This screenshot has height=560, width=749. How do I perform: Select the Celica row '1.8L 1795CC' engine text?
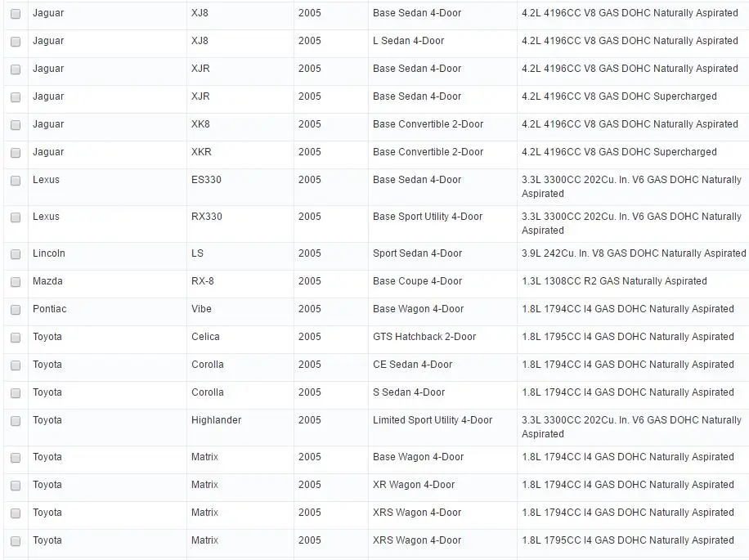[628, 337]
